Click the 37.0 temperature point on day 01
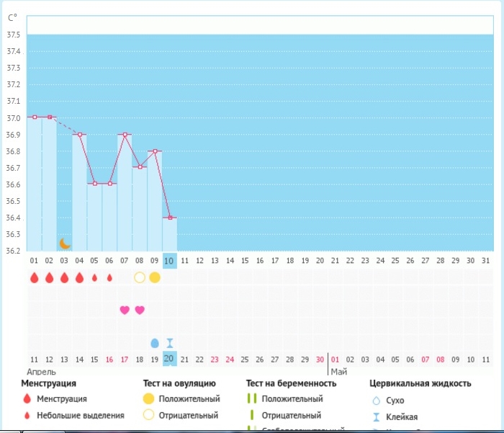This screenshot has width=504, height=433. [x=35, y=117]
